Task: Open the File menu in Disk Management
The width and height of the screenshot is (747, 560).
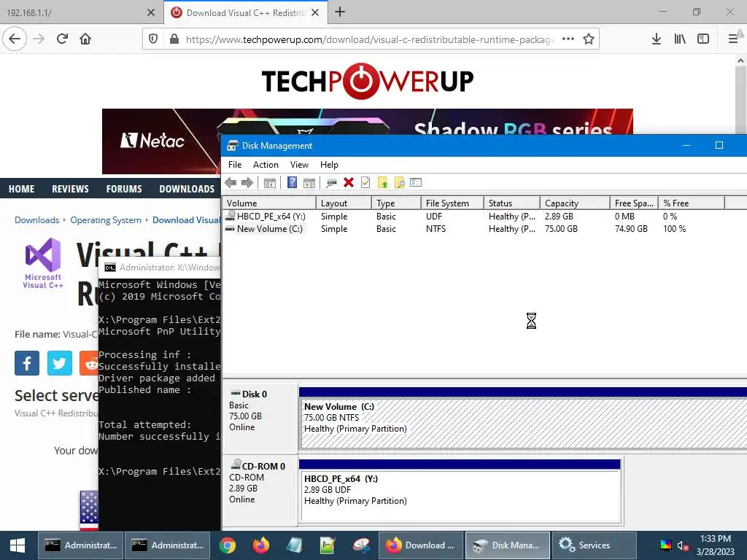Action: [235, 165]
